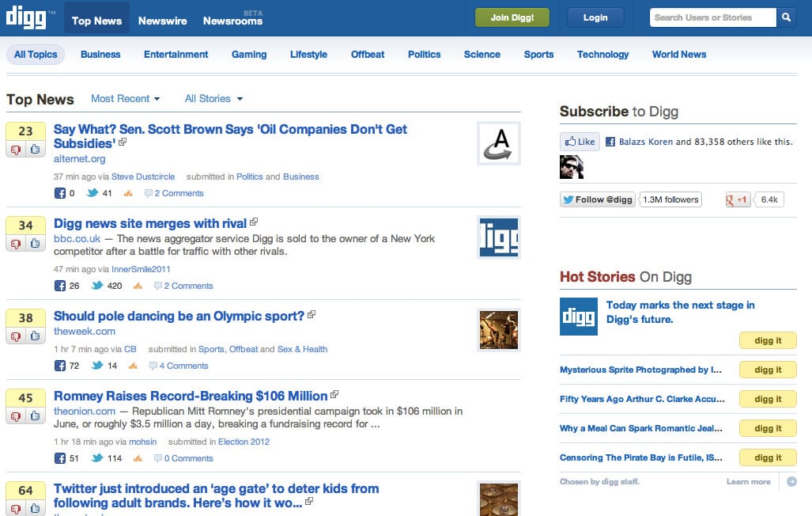Viewport: 812px width, 516px height.
Task: Thumbs up the Twitter age gate story
Action: click(36, 509)
